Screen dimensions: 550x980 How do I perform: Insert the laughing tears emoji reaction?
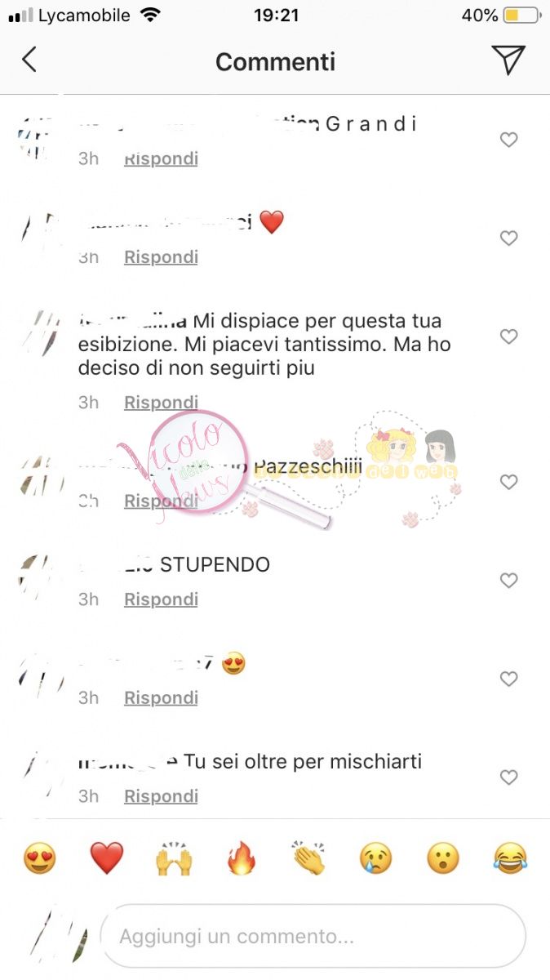pos(511,858)
